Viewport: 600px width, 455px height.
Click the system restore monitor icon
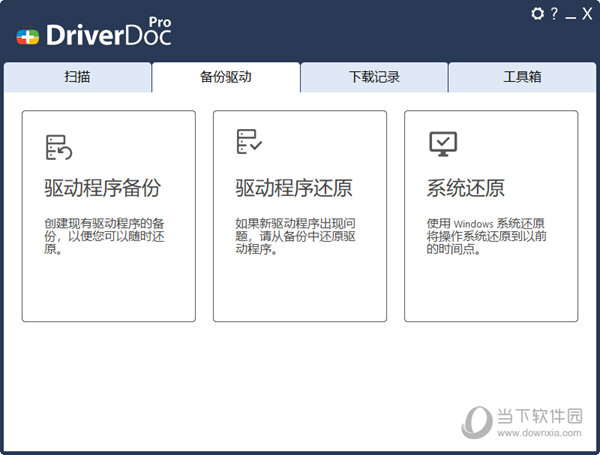[x=443, y=144]
